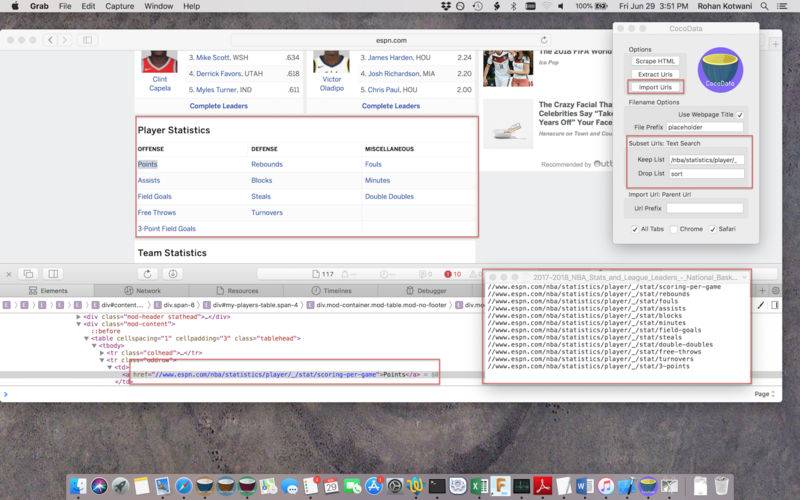Click the Drop List text field
Screen dimensions: 800x500
(706, 173)
